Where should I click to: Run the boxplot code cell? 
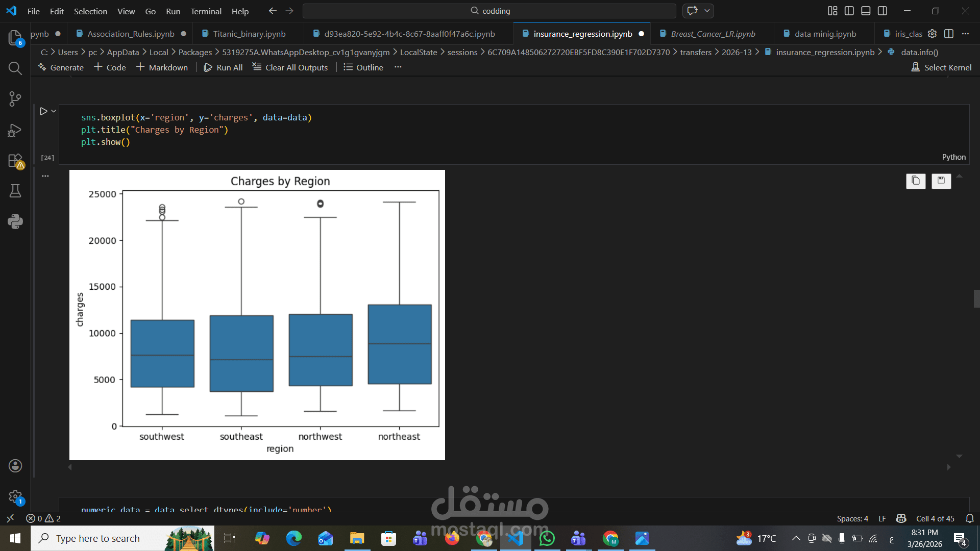click(43, 111)
